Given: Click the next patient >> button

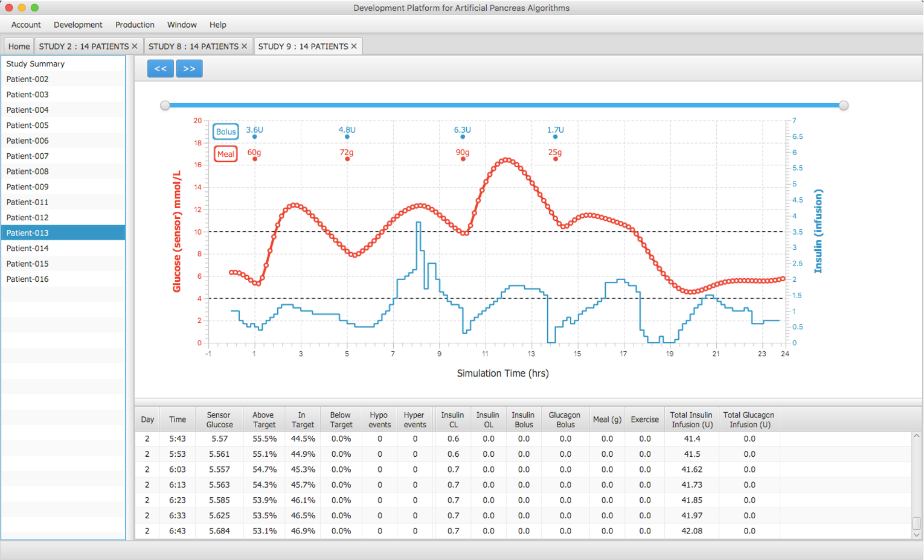Looking at the screenshot, I should click(x=189, y=69).
